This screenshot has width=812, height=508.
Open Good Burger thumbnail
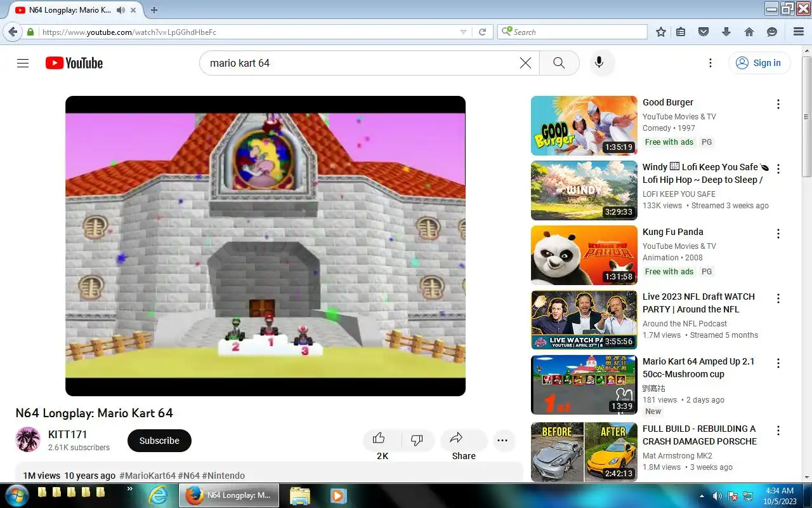[x=584, y=126]
